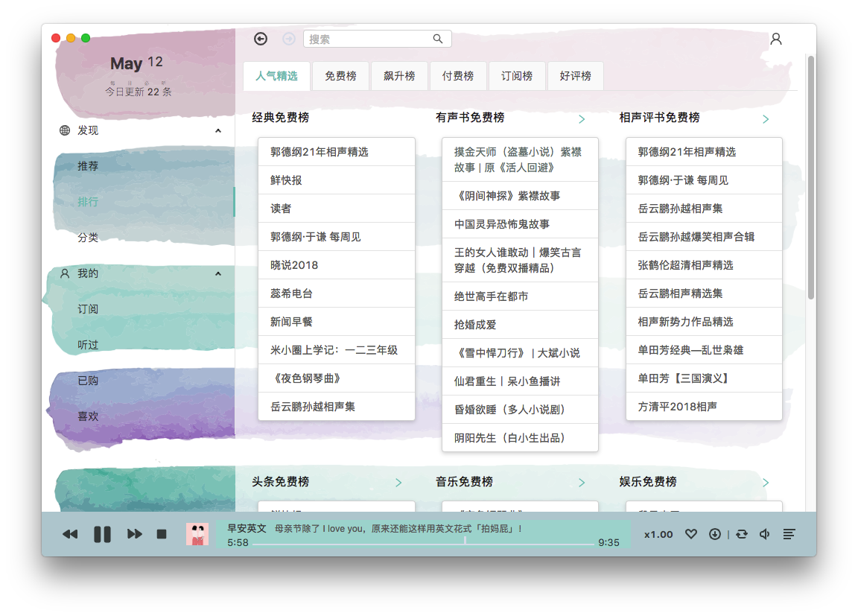858x616 pixels.
Task: Click the forward navigation arrow icon
Action: point(289,39)
